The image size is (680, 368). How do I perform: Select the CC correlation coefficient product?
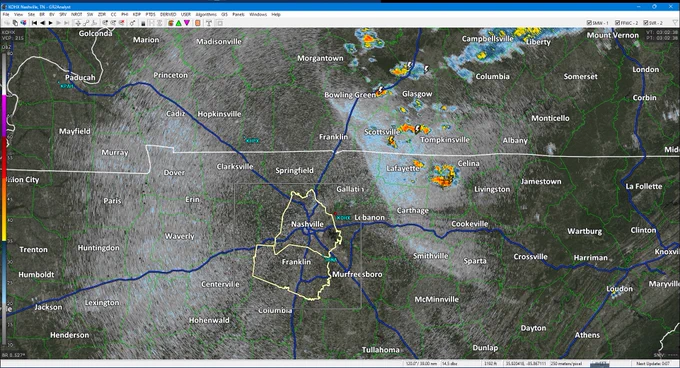coord(114,14)
